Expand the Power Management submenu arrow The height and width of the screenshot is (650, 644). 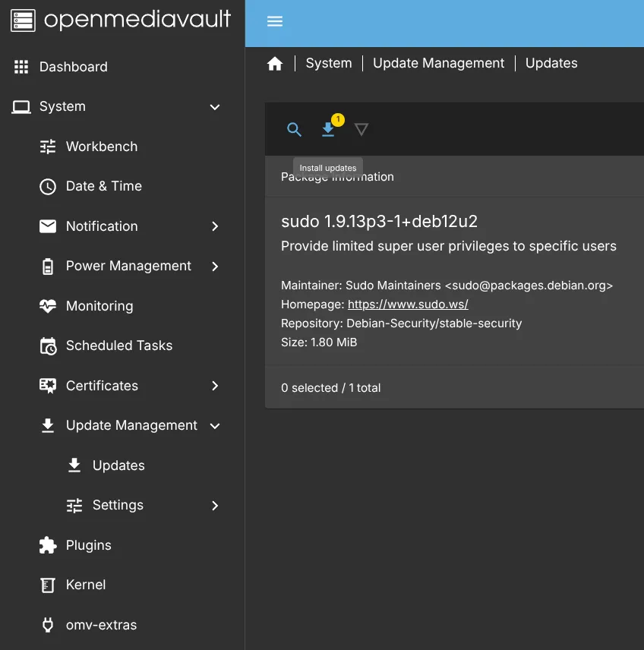pos(215,267)
